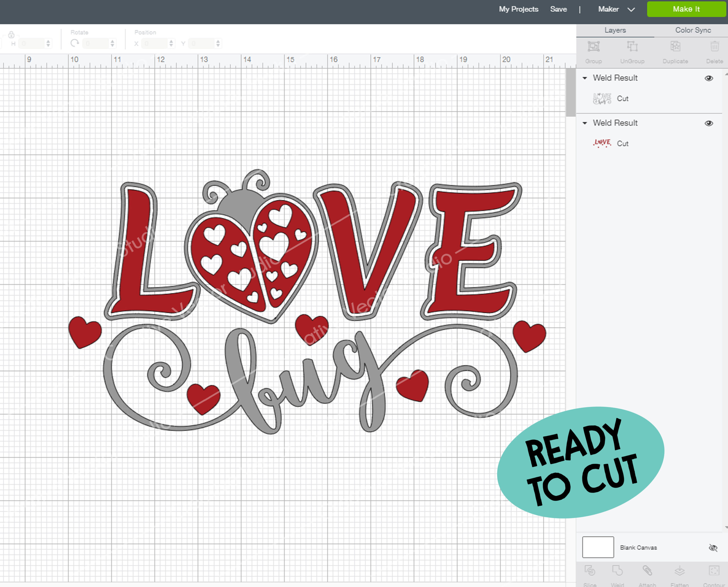Click the Blank Canvas color swatch
728x587 pixels.
click(x=598, y=547)
